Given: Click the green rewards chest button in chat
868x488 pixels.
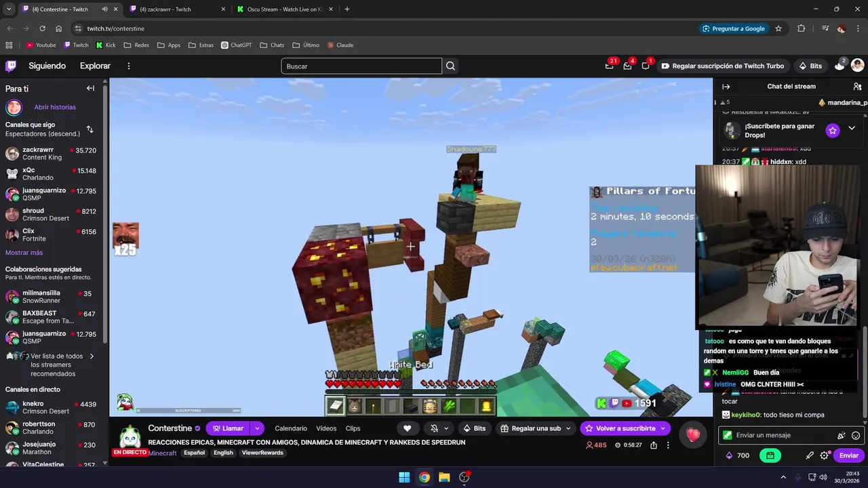Looking at the screenshot, I should pyautogui.click(x=770, y=455).
